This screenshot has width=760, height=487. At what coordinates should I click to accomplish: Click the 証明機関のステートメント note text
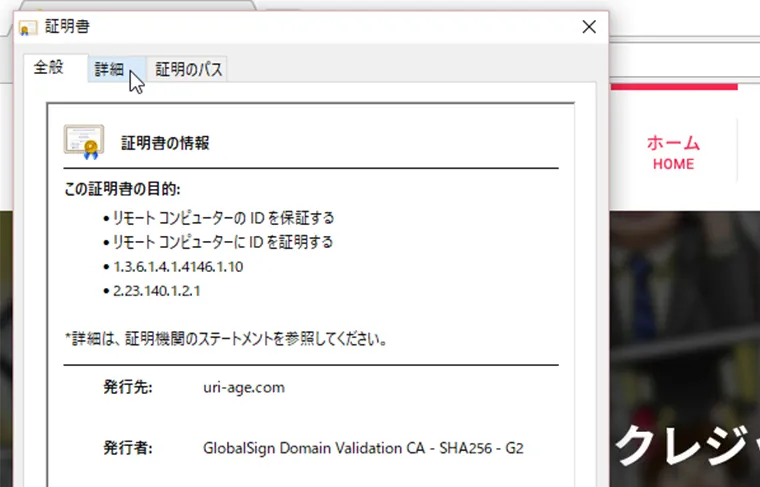(x=226, y=339)
